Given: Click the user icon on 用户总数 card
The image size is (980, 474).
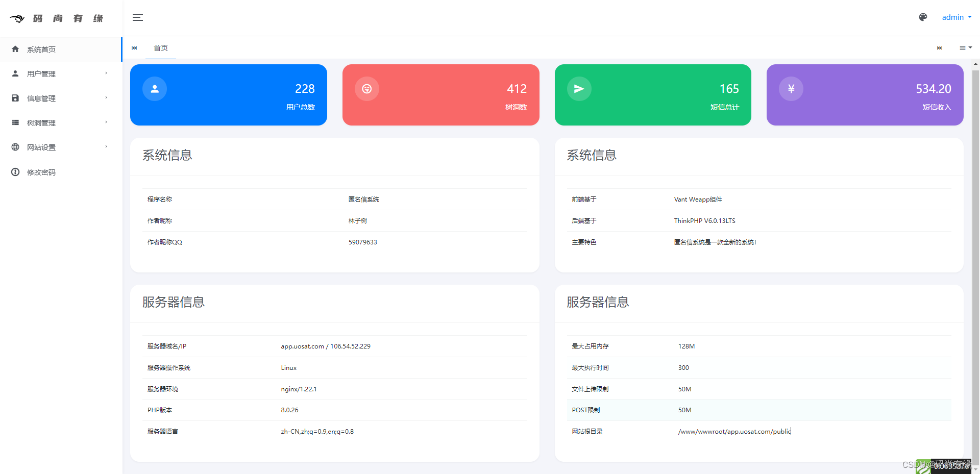Looking at the screenshot, I should click(155, 89).
